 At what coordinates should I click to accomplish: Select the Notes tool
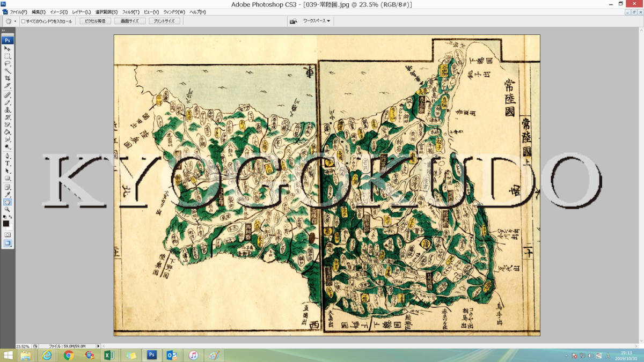8,187
